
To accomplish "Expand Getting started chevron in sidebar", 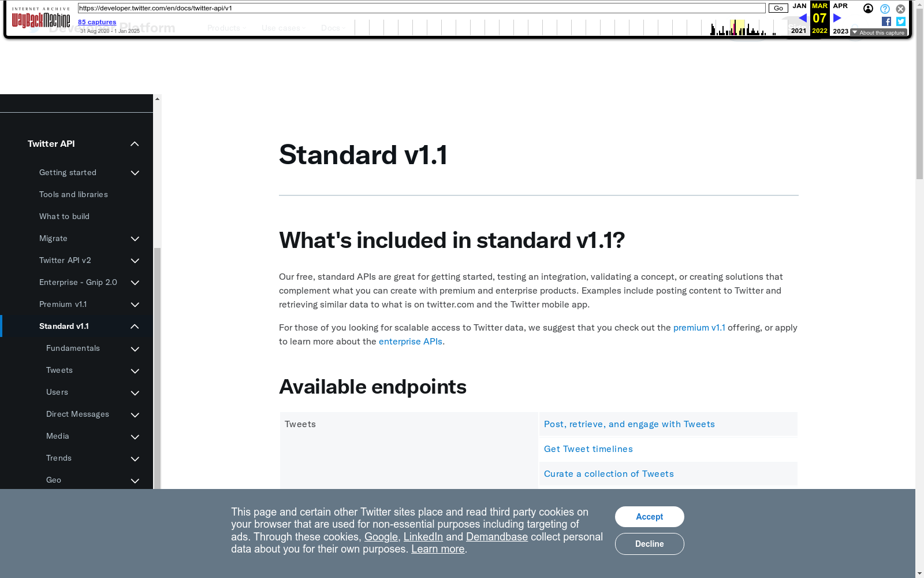I will pyautogui.click(x=135, y=173).
